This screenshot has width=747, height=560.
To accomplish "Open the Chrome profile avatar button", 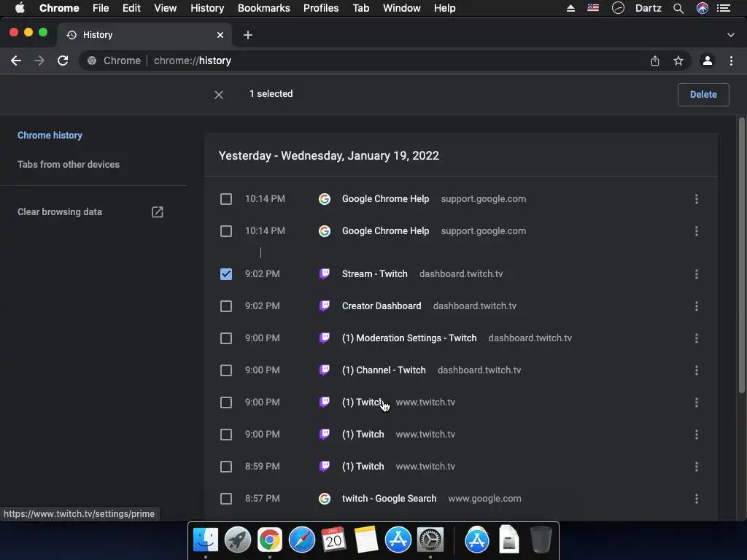I will coord(708,61).
